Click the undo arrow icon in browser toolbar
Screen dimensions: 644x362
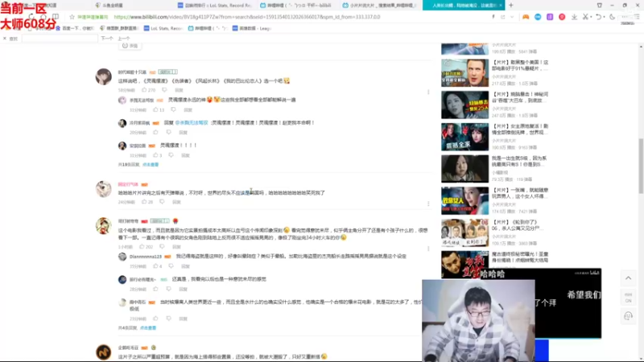pos(598,17)
